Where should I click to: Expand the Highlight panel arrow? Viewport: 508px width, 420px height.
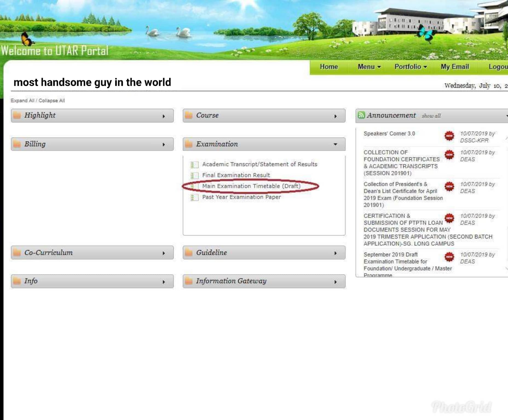point(164,116)
